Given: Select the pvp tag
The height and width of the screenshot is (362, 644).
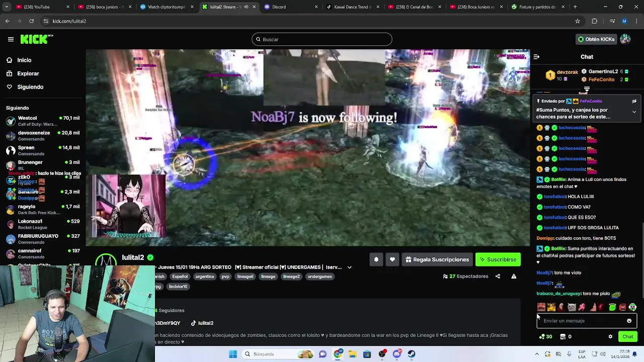Looking at the screenshot, I should click(x=225, y=277).
